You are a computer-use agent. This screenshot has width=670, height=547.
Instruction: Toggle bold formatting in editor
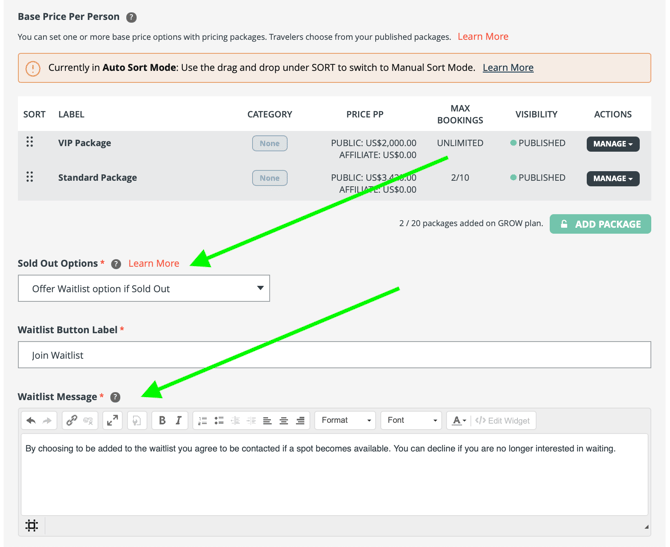[162, 421]
